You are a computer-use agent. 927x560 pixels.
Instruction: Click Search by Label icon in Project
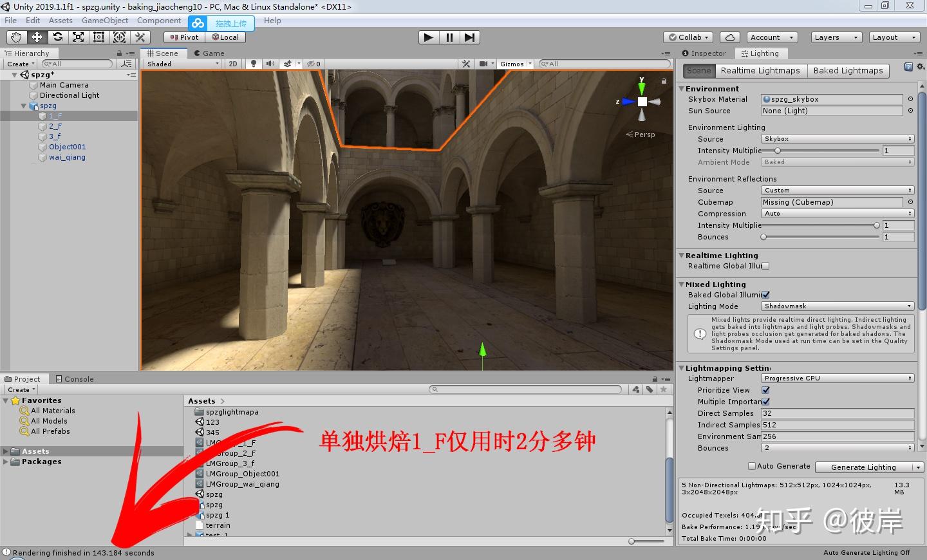650,389
